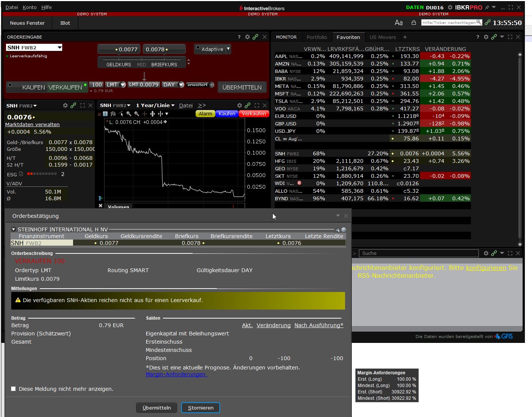Select the chart text annotation T tool
The height and width of the screenshot is (417, 532).
click(x=105, y=114)
